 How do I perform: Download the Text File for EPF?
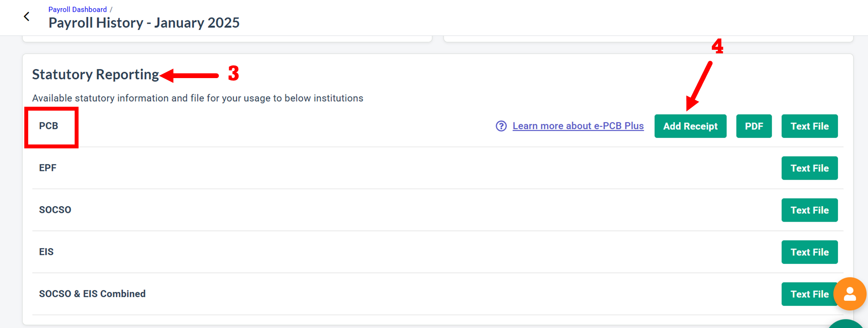(x=809, y=168)
